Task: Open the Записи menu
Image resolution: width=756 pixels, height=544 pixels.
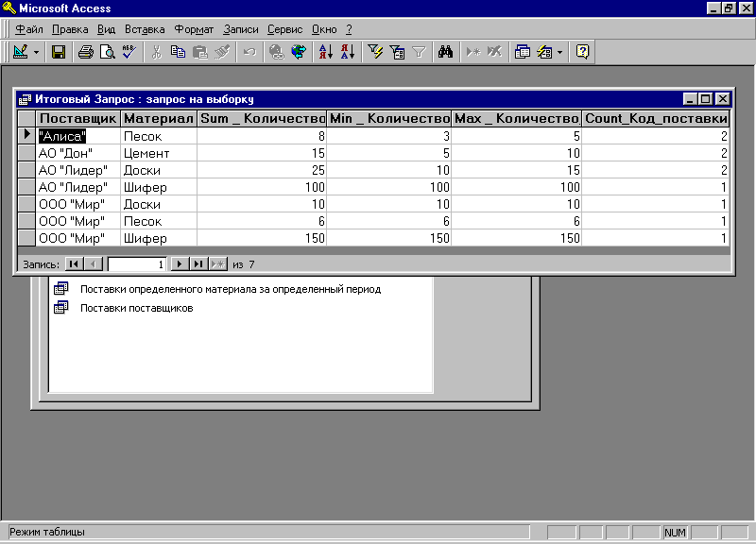Action: coord(241,29)
